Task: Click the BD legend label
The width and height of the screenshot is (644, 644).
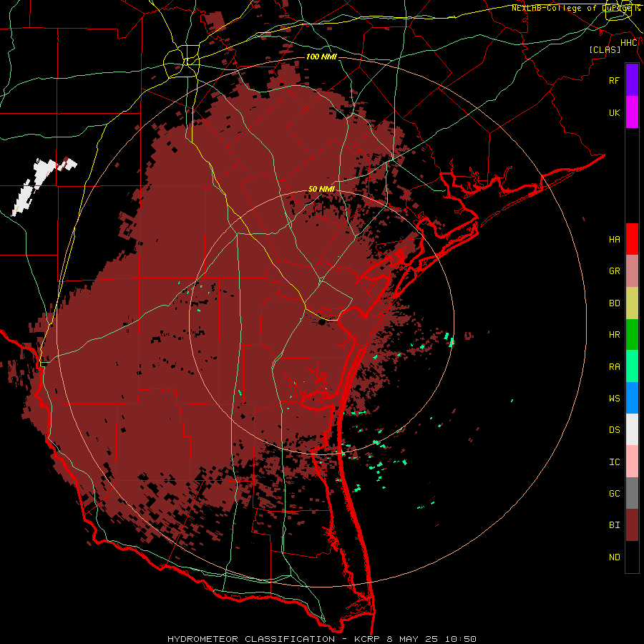Action: pyautogui.click(x=614, y=303)
